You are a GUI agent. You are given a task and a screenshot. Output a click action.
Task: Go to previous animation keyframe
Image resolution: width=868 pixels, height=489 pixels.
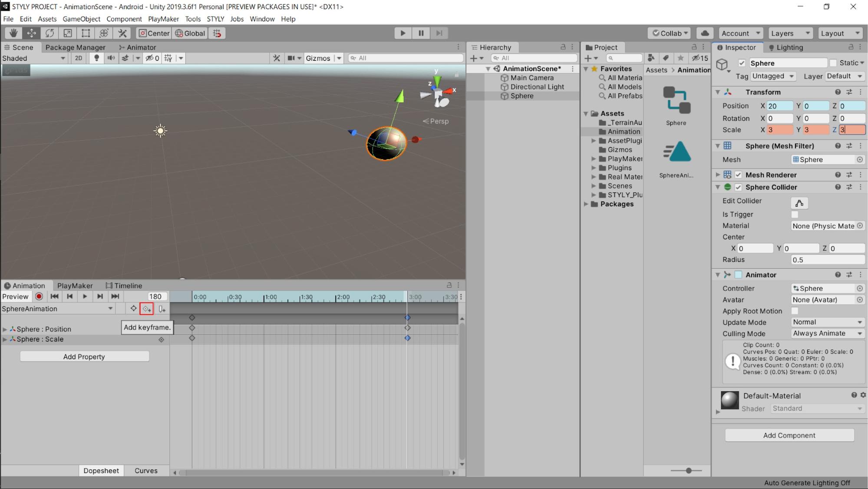pos(69,297)
